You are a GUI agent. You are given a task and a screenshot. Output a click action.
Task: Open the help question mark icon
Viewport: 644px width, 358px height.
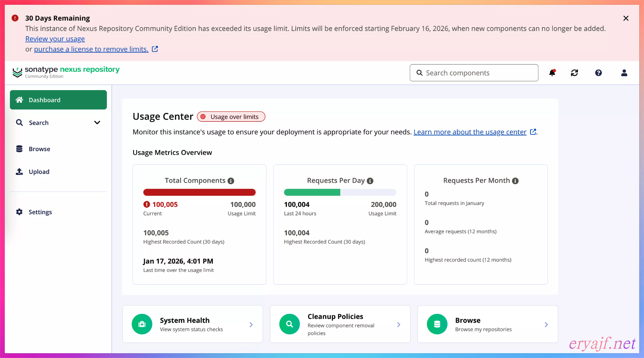[598, 73]
